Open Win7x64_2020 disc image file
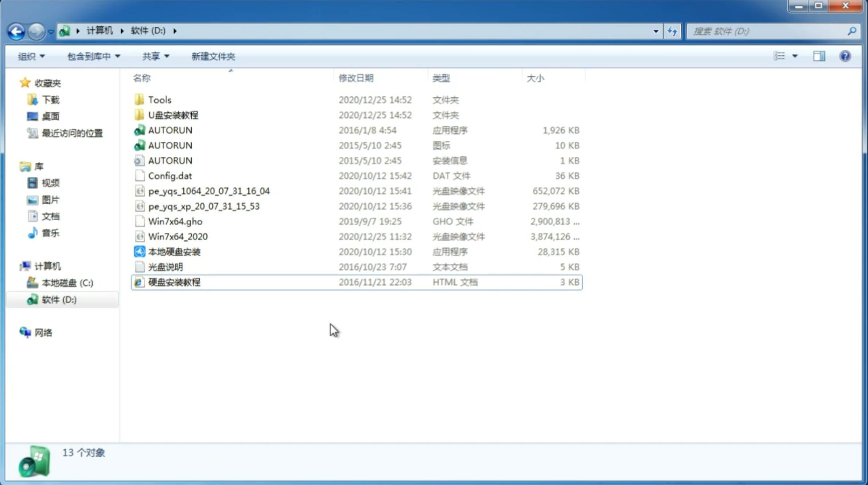Viewport: 868px width, 485px height. (x=178, y=237)
